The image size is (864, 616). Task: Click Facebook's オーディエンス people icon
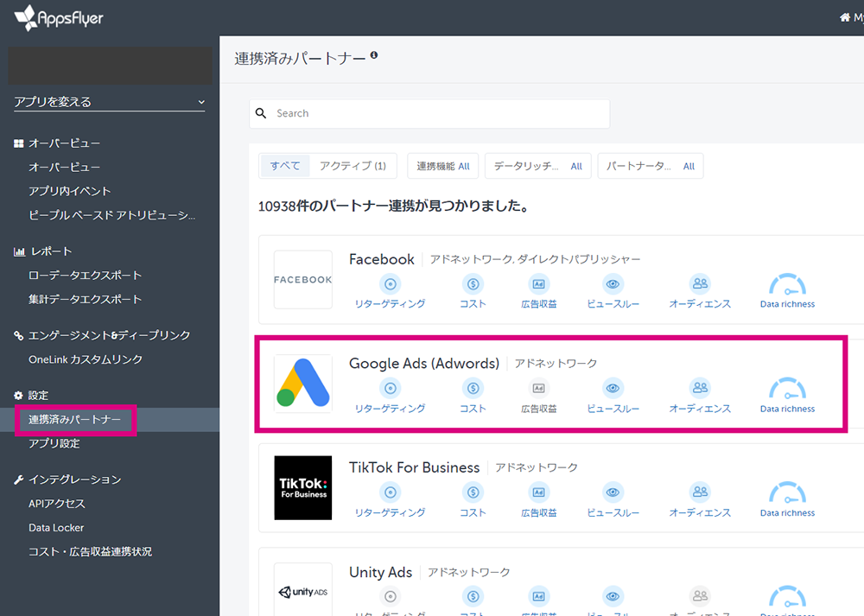700,284
